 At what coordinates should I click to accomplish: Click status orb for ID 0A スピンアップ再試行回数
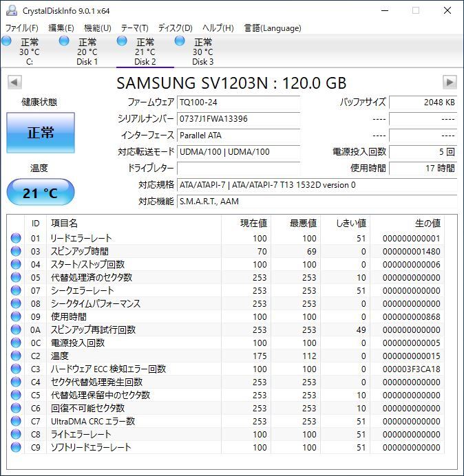tap(16, 329)
